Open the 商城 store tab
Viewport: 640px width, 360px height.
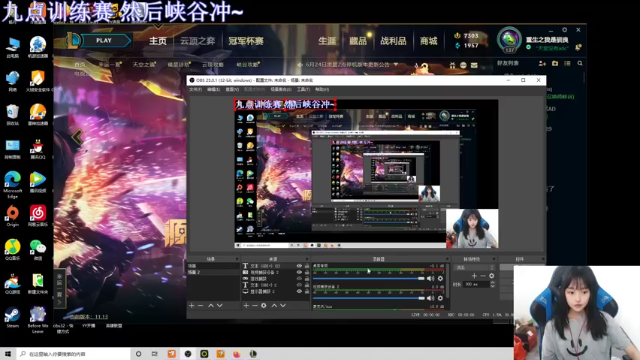429,41
